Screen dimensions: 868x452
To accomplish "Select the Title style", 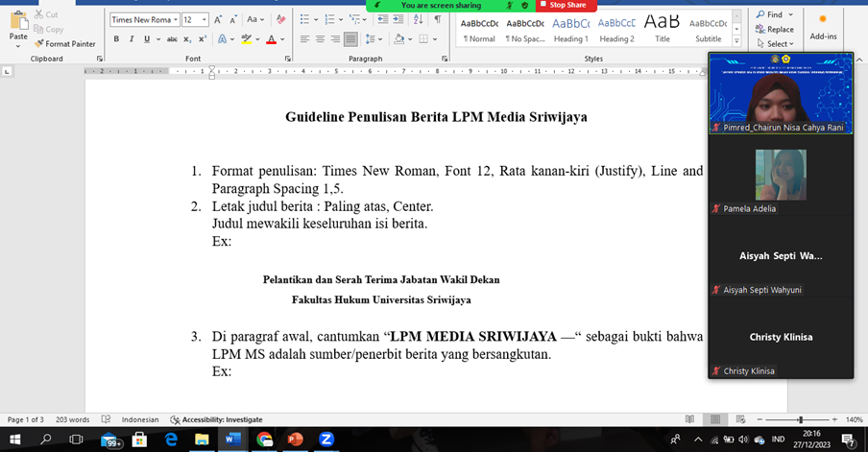I will (x=663, y=29).
